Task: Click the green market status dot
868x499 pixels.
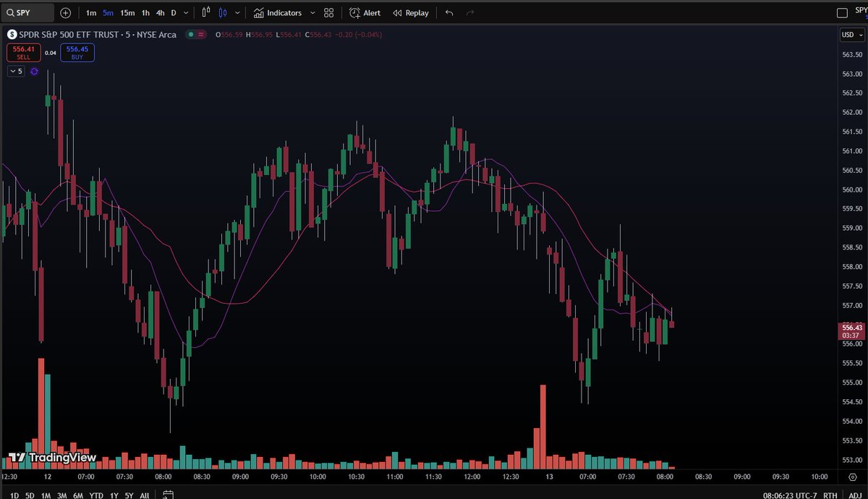Action: tap(190, 35)
